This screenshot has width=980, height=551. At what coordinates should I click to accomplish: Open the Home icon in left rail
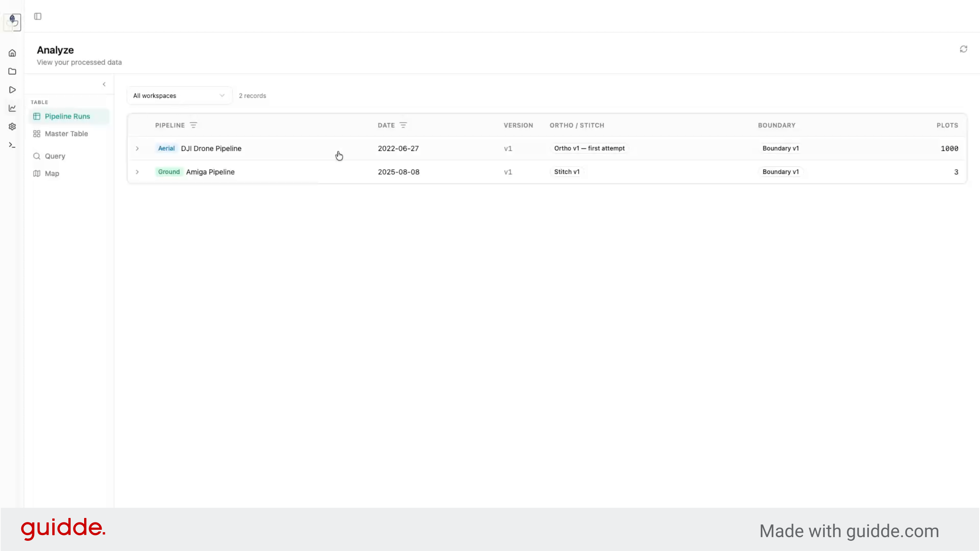click(x=12, y=53)
